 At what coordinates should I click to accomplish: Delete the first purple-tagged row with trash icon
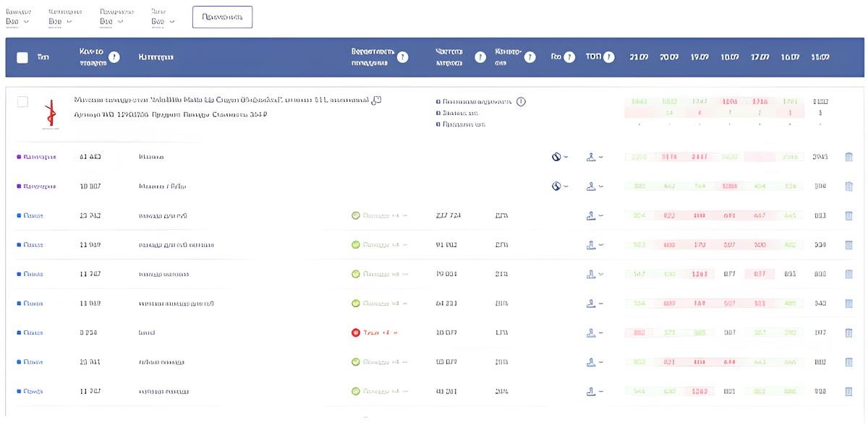click(849, 157)
